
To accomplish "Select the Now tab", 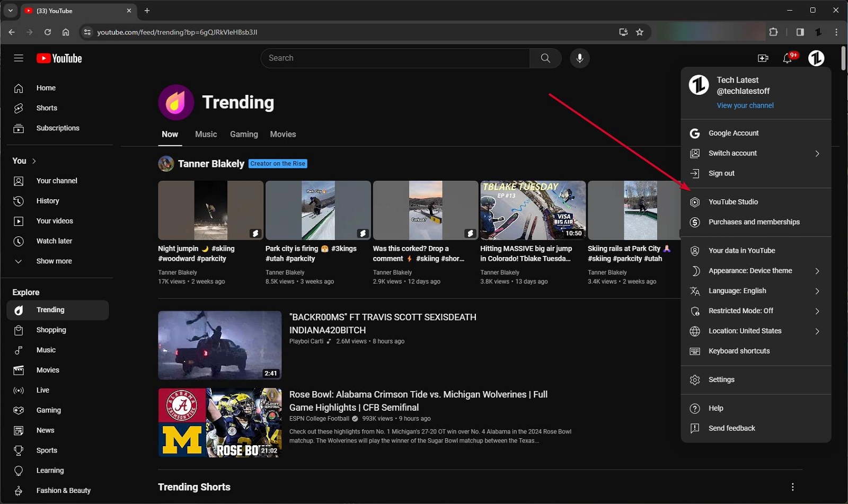I will [170, 135].
